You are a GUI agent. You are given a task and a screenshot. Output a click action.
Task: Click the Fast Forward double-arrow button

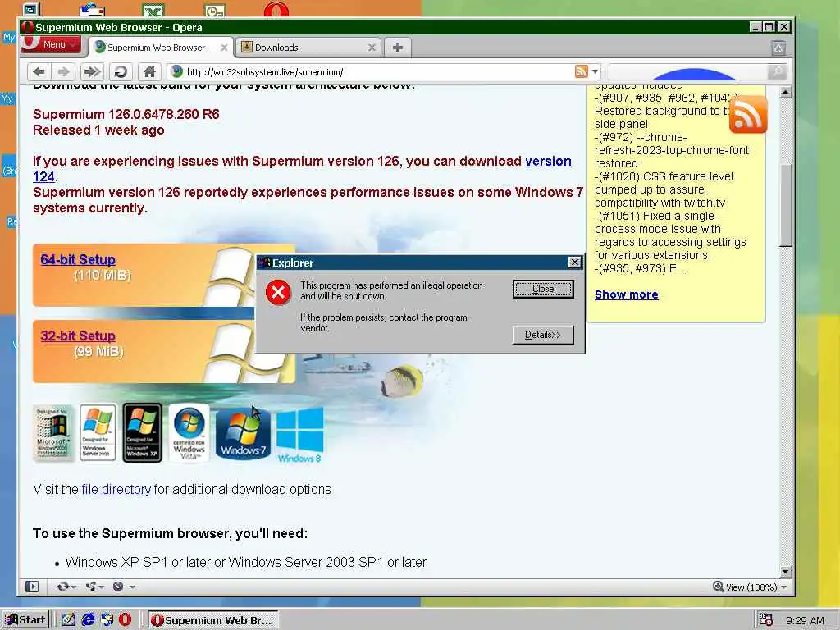92,71
